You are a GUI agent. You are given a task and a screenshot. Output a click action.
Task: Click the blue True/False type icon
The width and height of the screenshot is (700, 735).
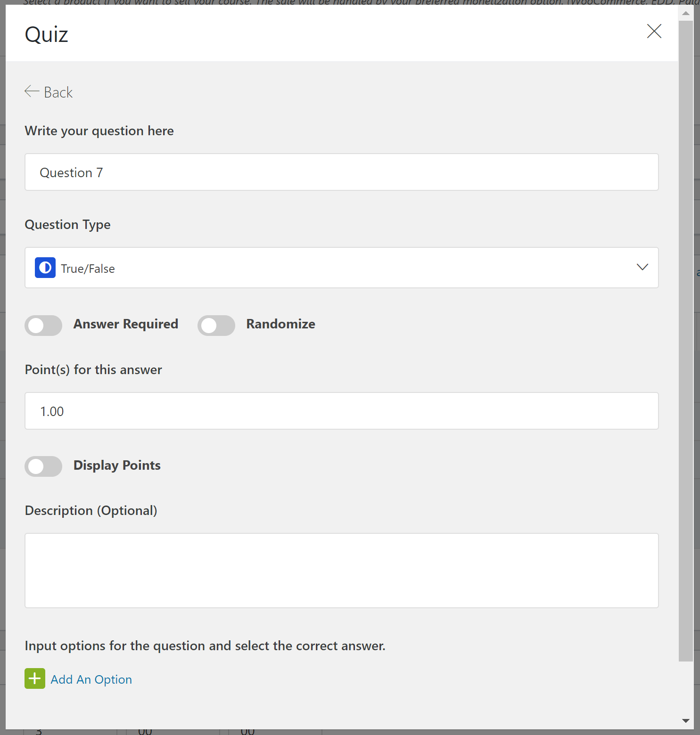point(45,268)
